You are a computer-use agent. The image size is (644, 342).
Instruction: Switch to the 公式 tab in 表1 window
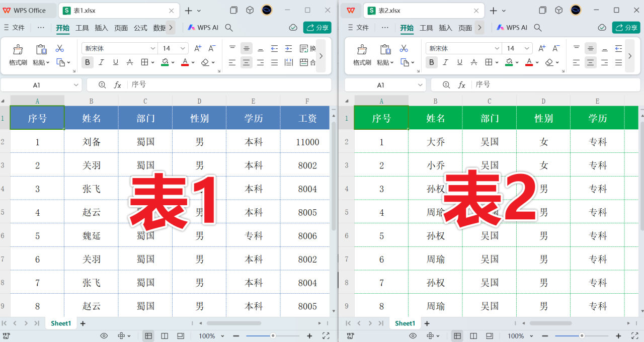pyautogui.click(x=140, y=28)
